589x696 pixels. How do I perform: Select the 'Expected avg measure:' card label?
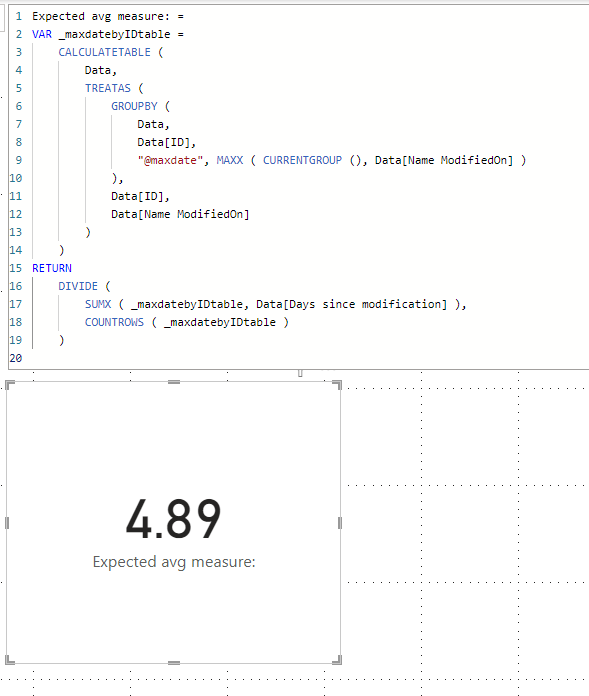coord(174,562)
